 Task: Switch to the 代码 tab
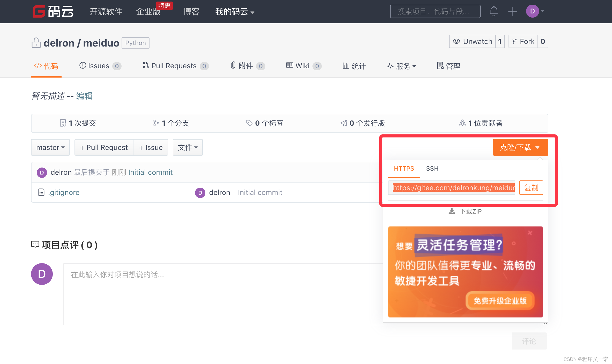[x=46, y=66]
